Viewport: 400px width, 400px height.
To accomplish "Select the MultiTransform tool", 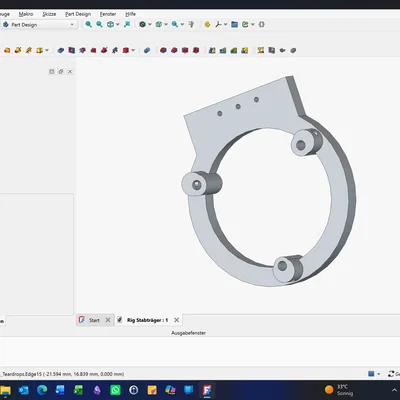I will click(245, 50).
